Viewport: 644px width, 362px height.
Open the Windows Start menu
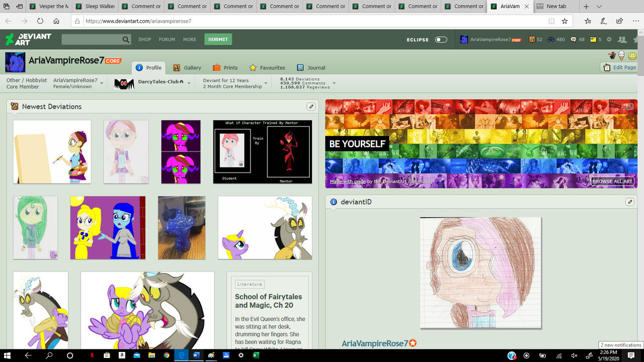[x=8, y=355]
